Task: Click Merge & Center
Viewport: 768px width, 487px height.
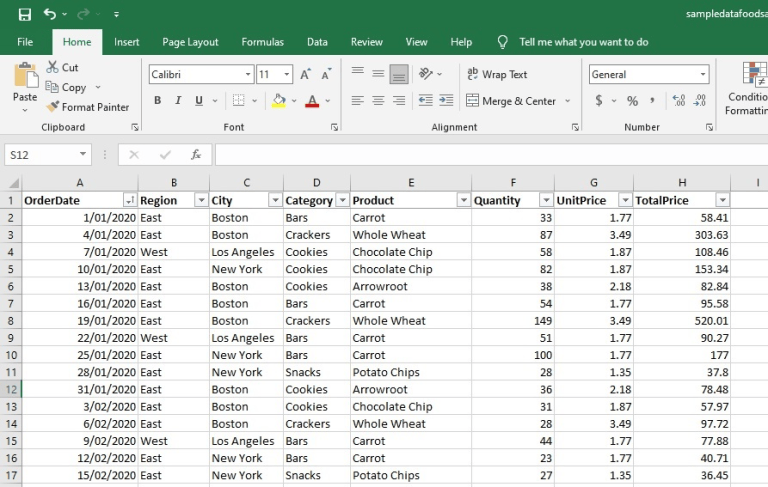Action: coord(511,101)
